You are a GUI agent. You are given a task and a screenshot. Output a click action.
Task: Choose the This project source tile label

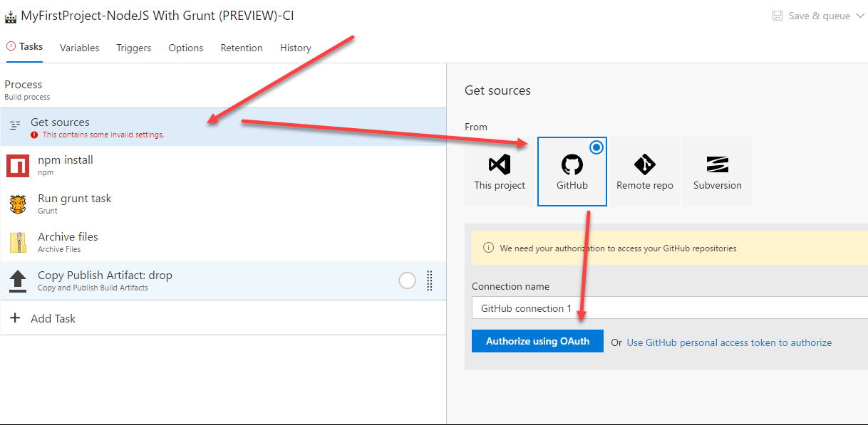(500, 185)
